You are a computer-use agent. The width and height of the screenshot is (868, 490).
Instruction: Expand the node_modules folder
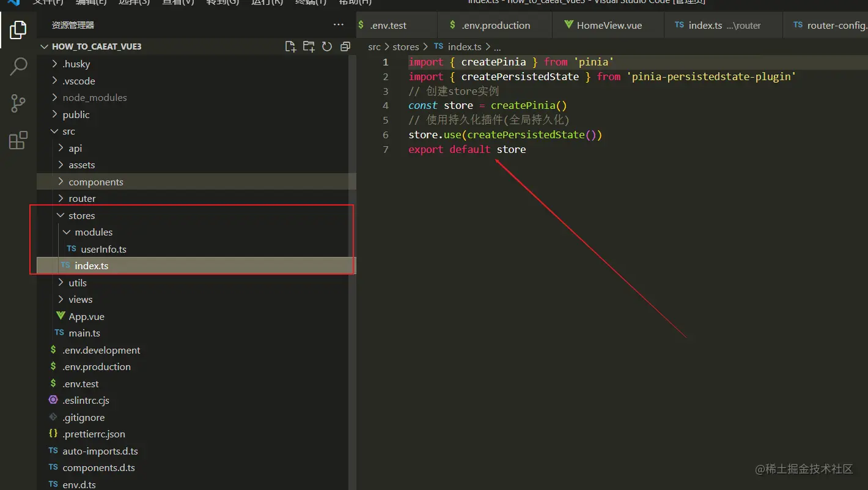click(196, 97)
